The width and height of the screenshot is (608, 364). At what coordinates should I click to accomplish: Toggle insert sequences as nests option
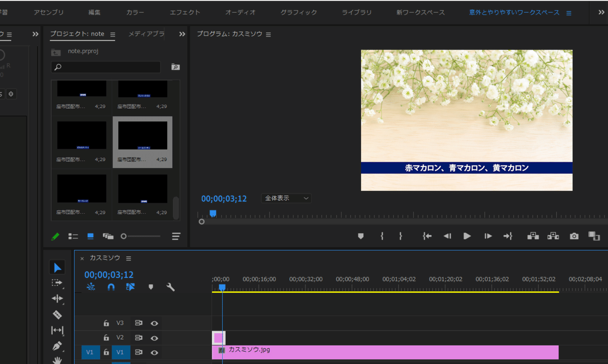pyautogui.click(x=91, y=287)
